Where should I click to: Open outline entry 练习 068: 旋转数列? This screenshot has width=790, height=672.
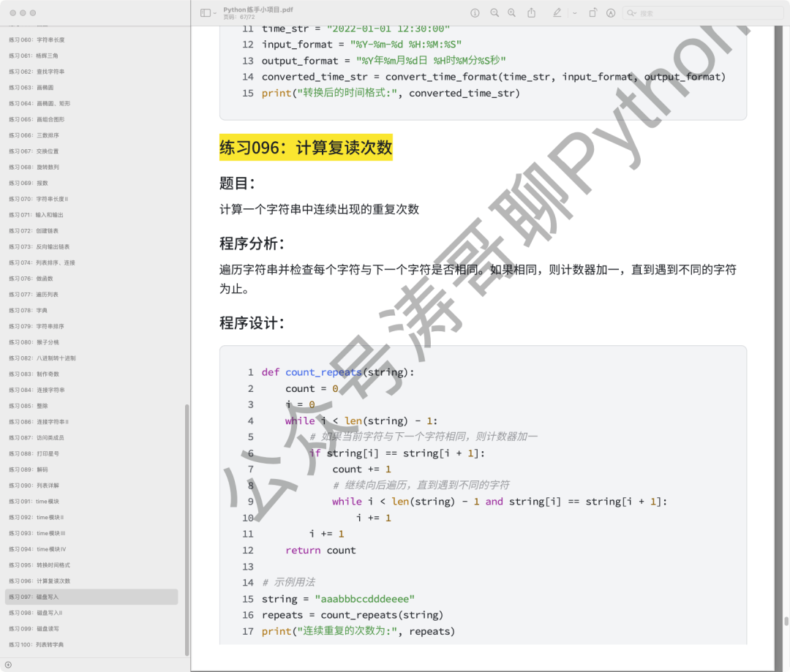(x=34, y=167)
